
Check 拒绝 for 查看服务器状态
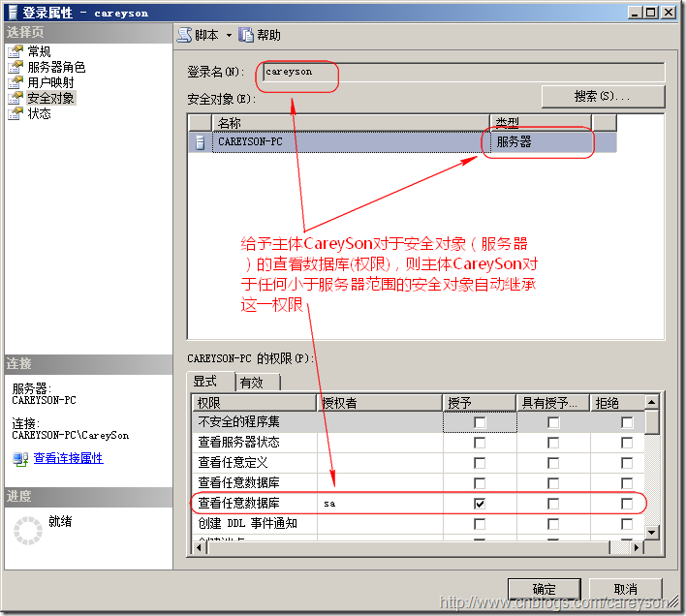pos(627,443)
